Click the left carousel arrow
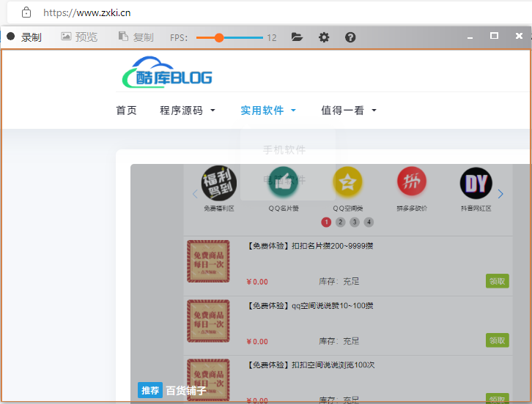This screenshot has width=532, height=404. click(195, 194)
